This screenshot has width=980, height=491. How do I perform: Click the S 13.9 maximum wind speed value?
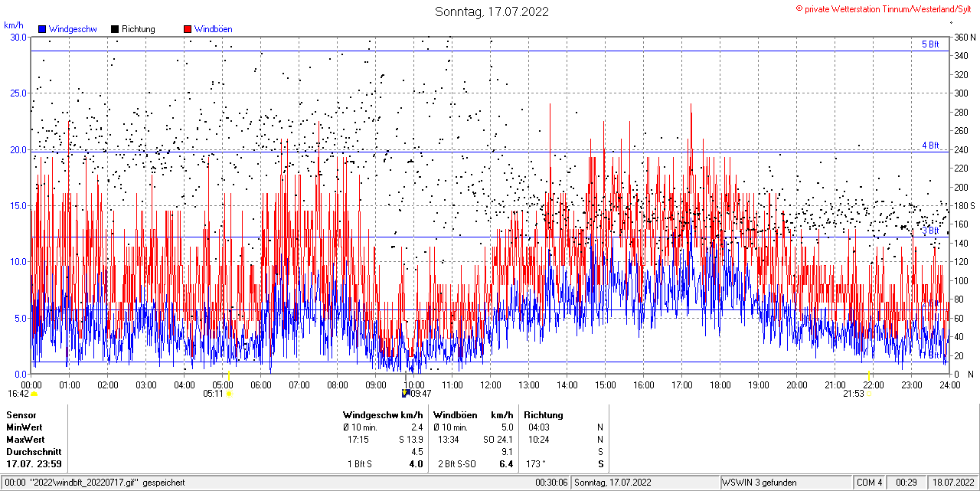pos(410,440)
